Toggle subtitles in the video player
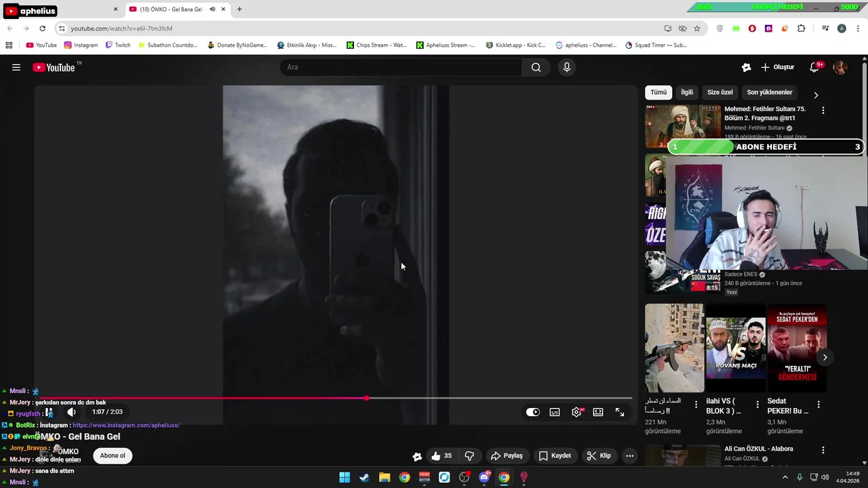 tap(555, 412)
